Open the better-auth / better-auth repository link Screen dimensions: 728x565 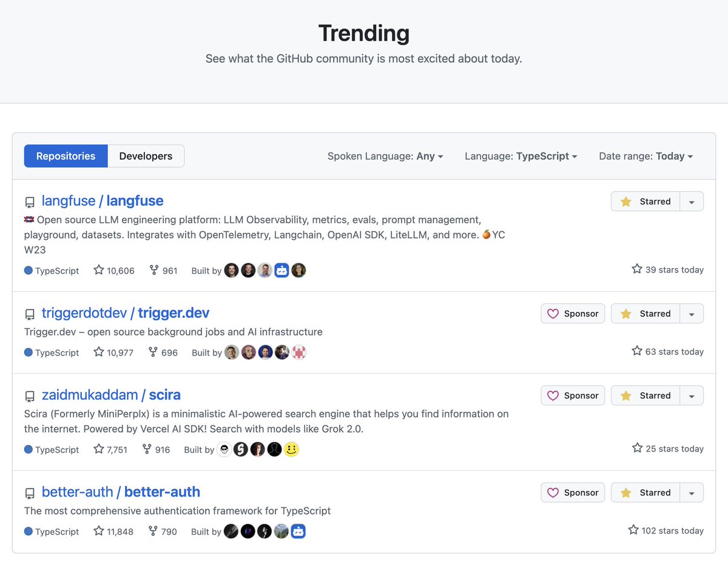pyautogui.click(x=121, y=492)
